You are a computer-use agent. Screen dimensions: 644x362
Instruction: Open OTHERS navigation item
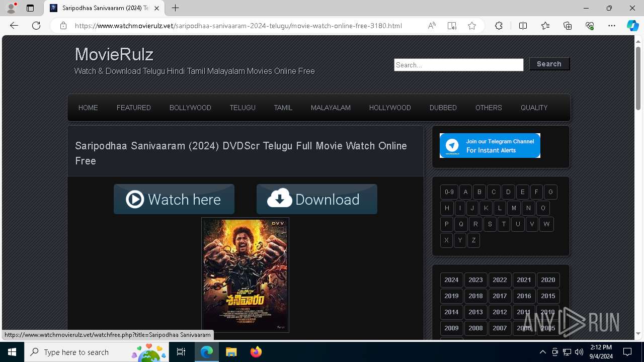[x=489, y=108]
